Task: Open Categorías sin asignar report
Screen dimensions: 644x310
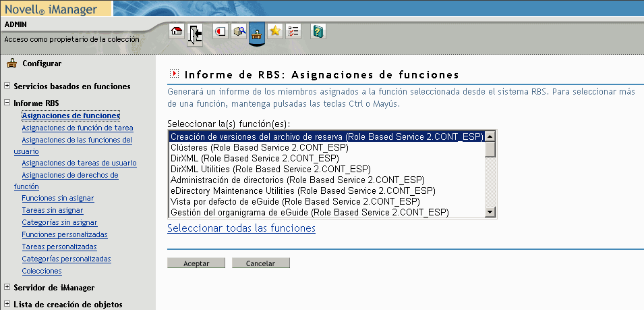Action: pos(59,222)
